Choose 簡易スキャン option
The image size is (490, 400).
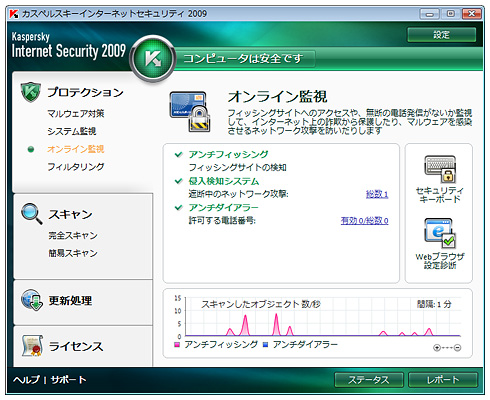click(73, 253)
